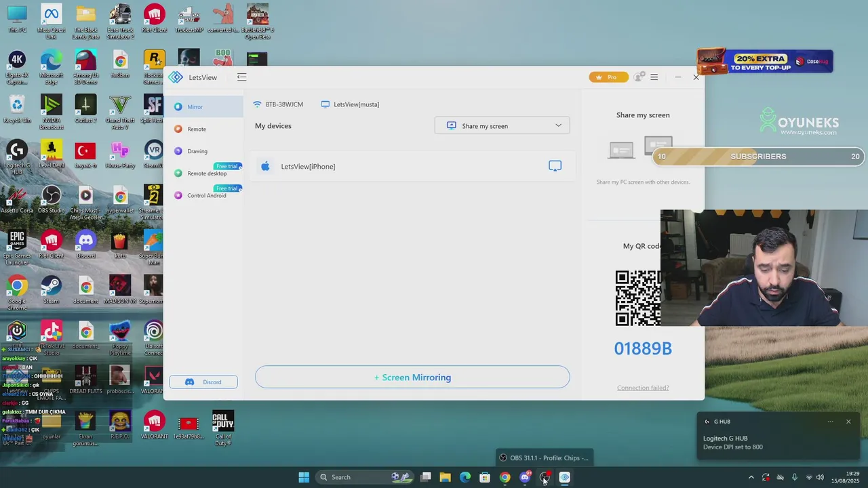Screen dimensions: 868x488
Task: Select the Meta Quest Link desktop icon
Action: click(x=51, y=21)
